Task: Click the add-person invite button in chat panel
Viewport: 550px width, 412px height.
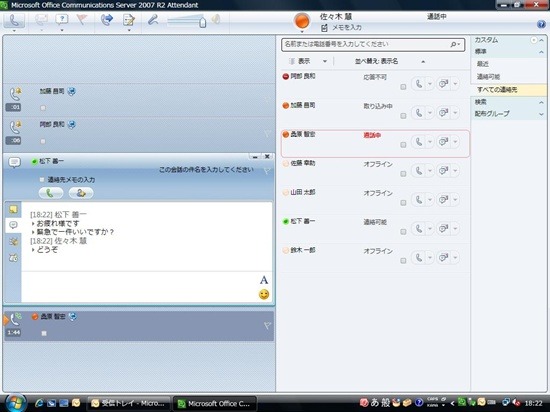Action: (x=81, y=193)
